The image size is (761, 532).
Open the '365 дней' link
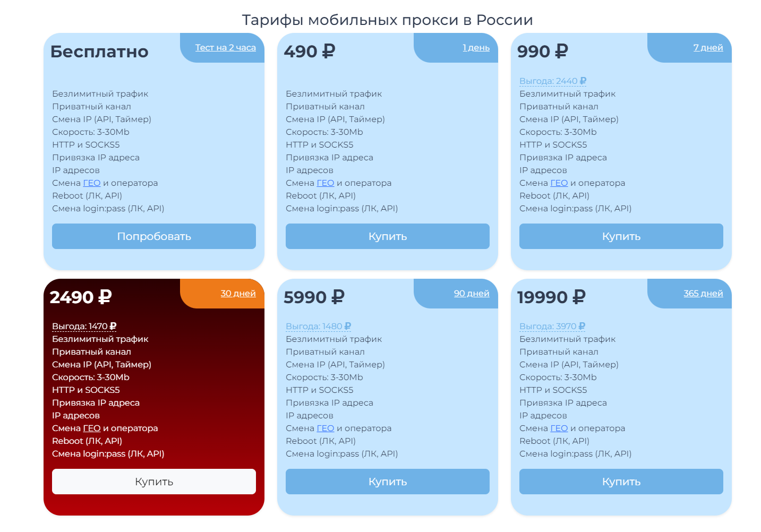pyautogui.click(x=703, y=293)
